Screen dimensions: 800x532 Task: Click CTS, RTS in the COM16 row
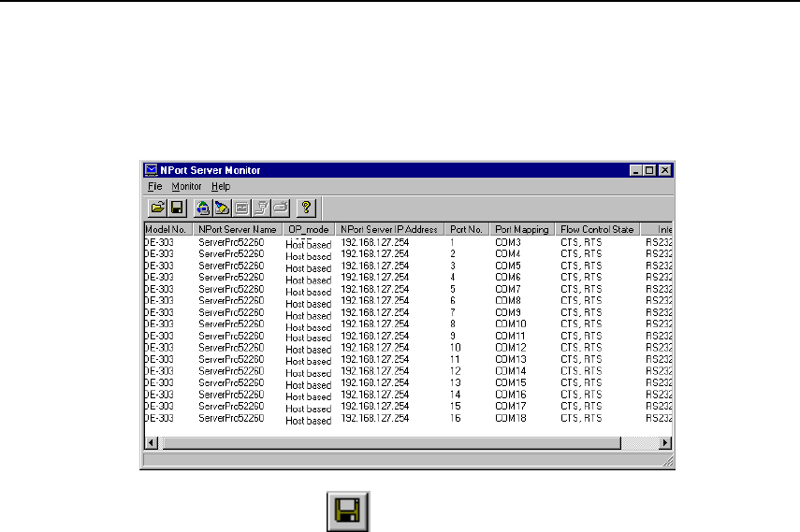point(581,395)
